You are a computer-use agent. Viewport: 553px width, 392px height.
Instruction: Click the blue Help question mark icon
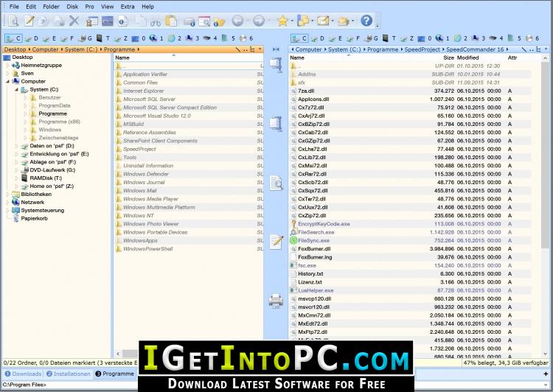coord(366,21)
